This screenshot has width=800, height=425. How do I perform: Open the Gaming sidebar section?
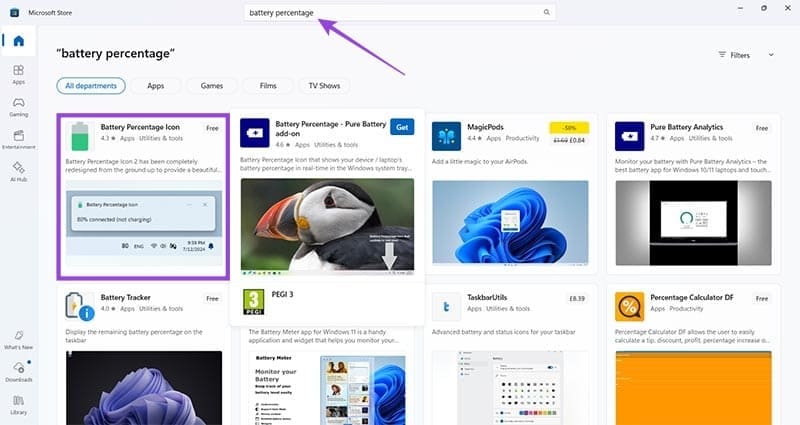click(18, 107)
